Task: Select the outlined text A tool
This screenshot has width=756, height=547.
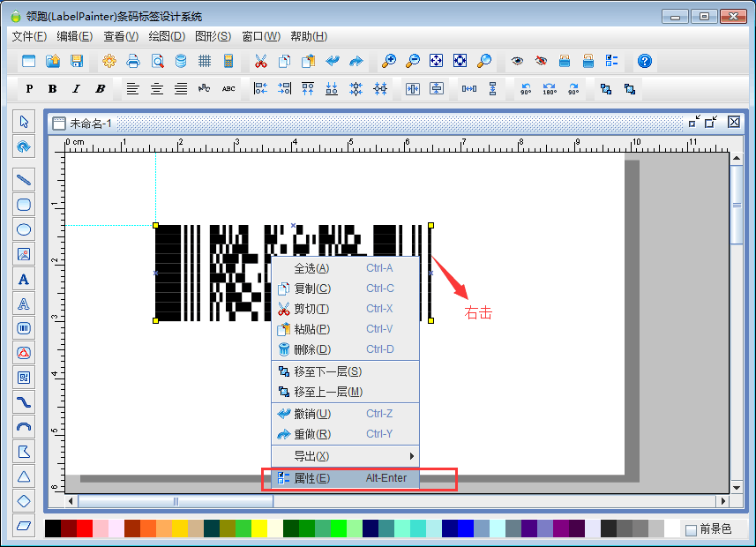Action: [24, 303]
